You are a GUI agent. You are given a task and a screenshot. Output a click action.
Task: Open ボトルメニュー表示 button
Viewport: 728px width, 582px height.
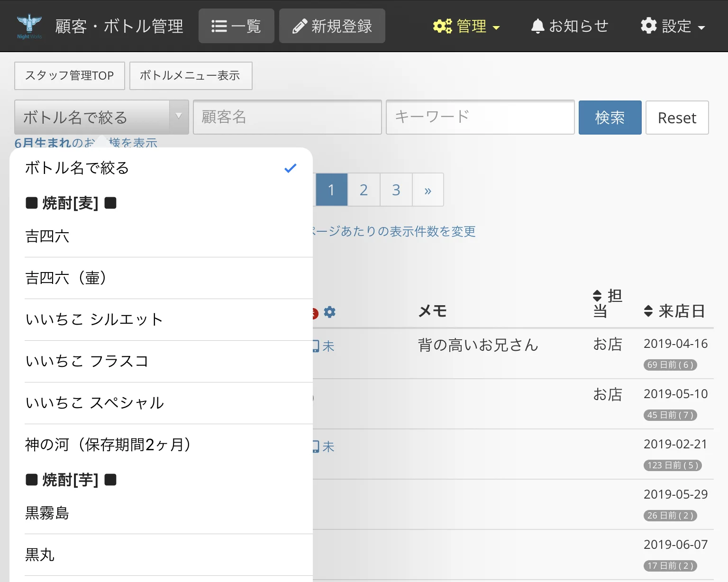(x=191, y=76)
